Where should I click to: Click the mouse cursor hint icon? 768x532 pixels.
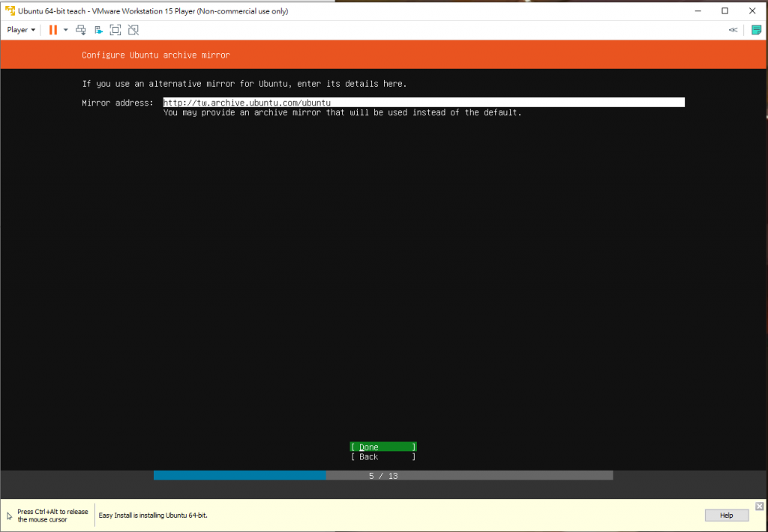[x=9, y=516]
